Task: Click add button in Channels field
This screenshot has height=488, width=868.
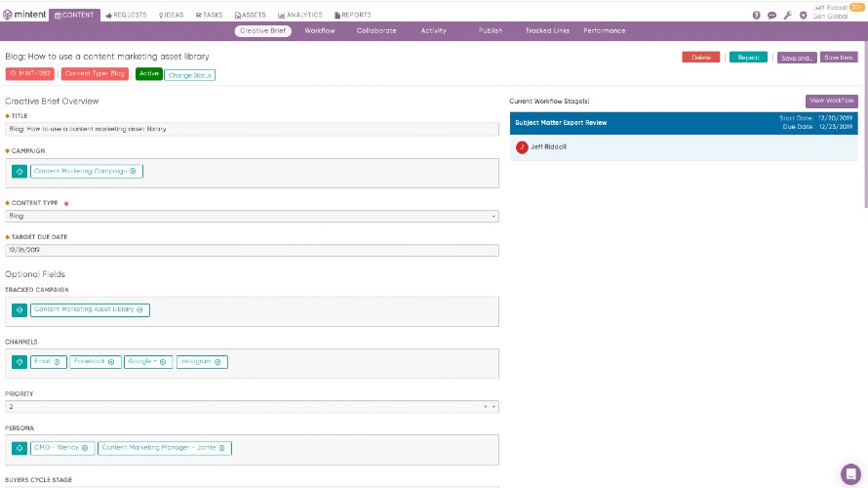Action: coord(20,362)
